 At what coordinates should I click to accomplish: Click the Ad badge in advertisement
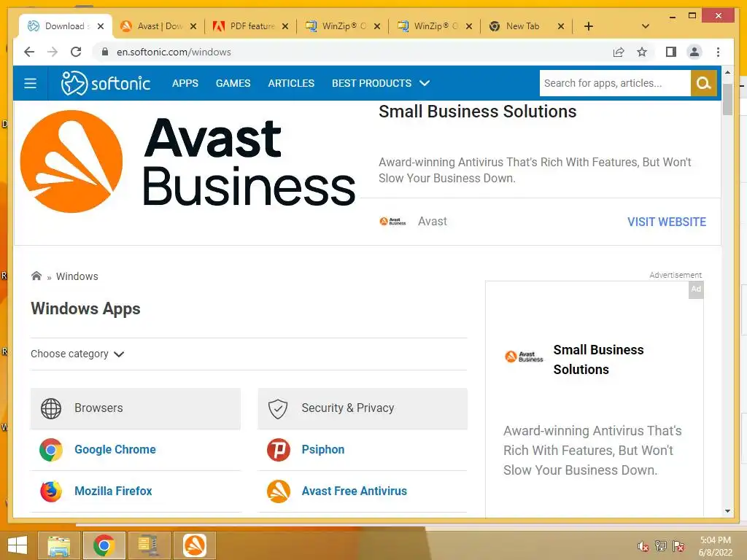click(696, 289)
